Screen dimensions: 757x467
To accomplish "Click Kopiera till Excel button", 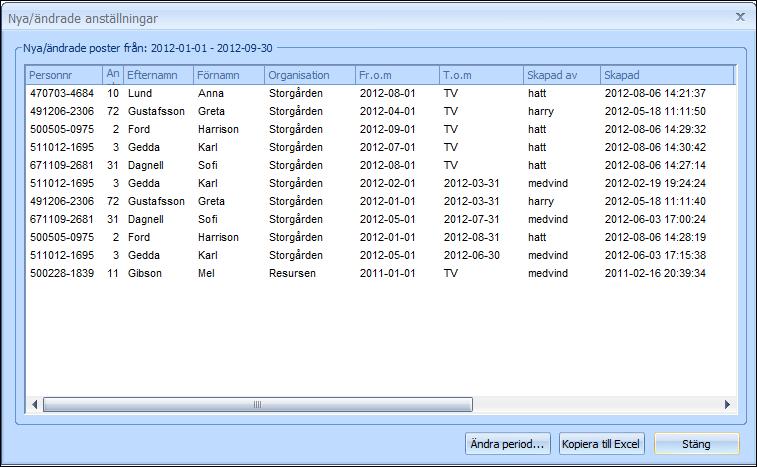I will (x=601, y=444).
